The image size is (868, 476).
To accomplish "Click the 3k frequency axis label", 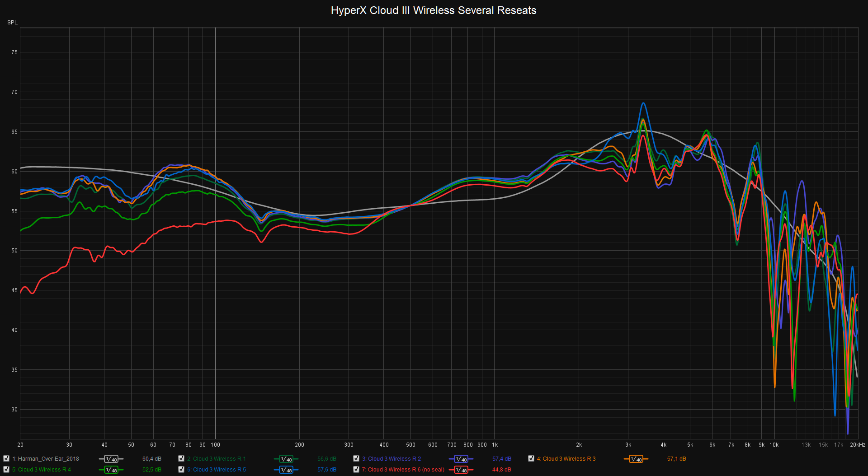I will pyautogui.click(x=628, y=444).
